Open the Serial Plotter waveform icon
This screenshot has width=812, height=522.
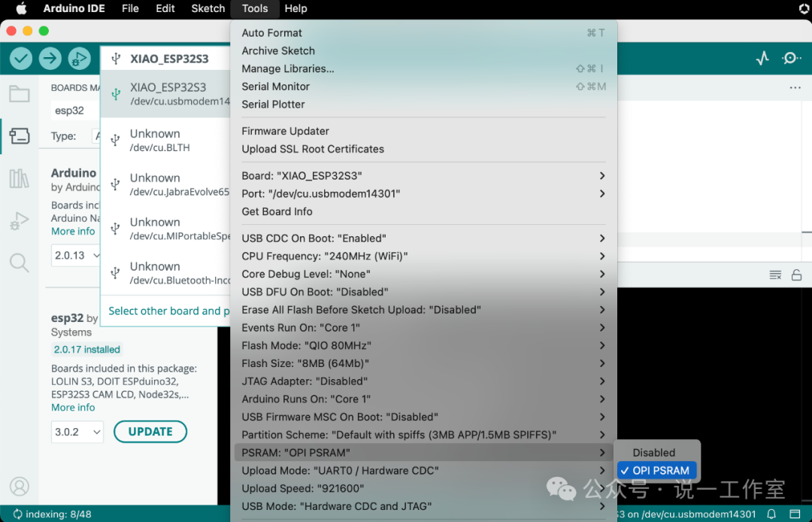tap(762, 59)
